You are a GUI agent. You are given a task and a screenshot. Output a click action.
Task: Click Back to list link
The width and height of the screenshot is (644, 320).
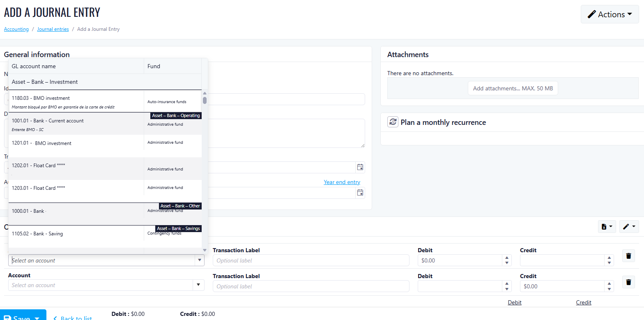coord(73,318)
